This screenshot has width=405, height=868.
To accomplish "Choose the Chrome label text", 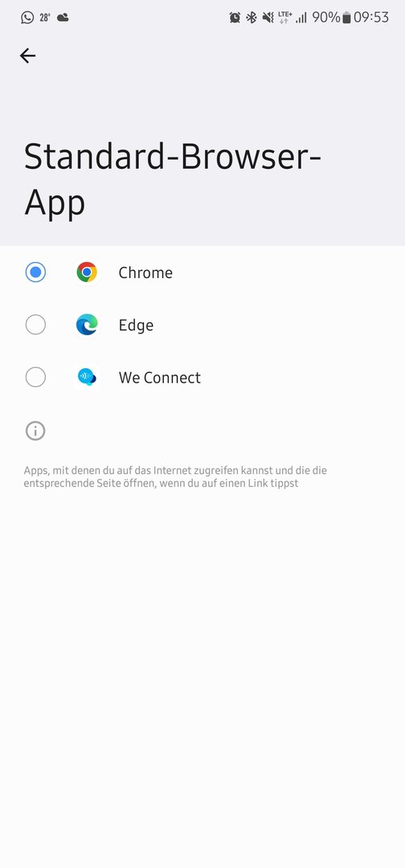I will [x=145, y=273].
